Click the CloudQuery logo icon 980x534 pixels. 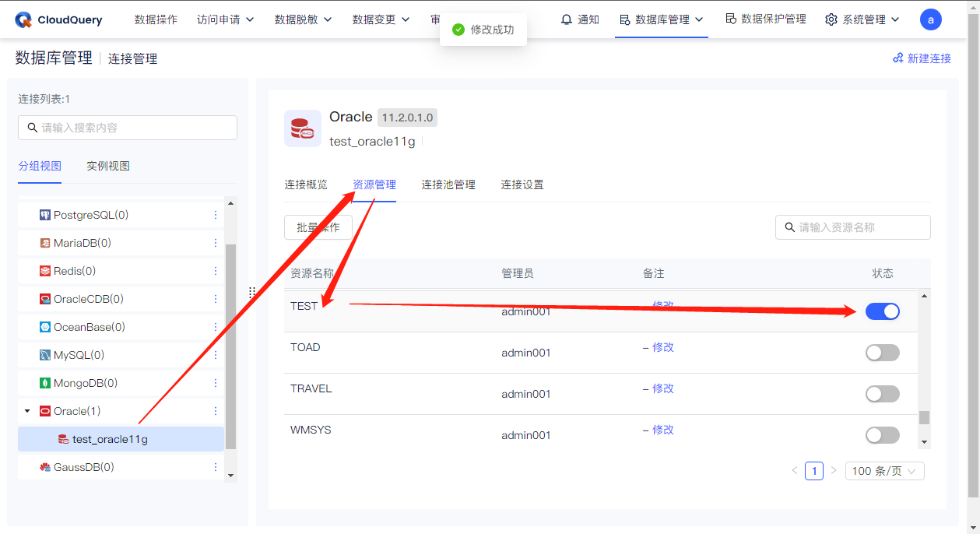tap(23, 19)
